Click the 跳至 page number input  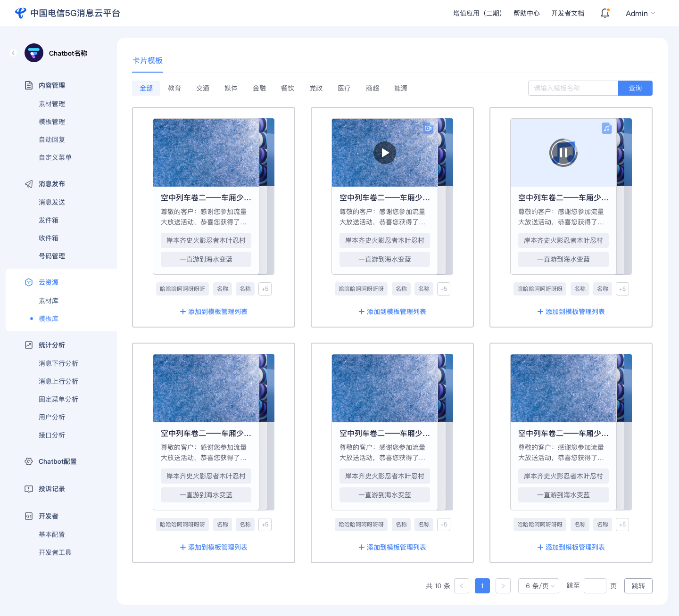[x=595, y=586]
